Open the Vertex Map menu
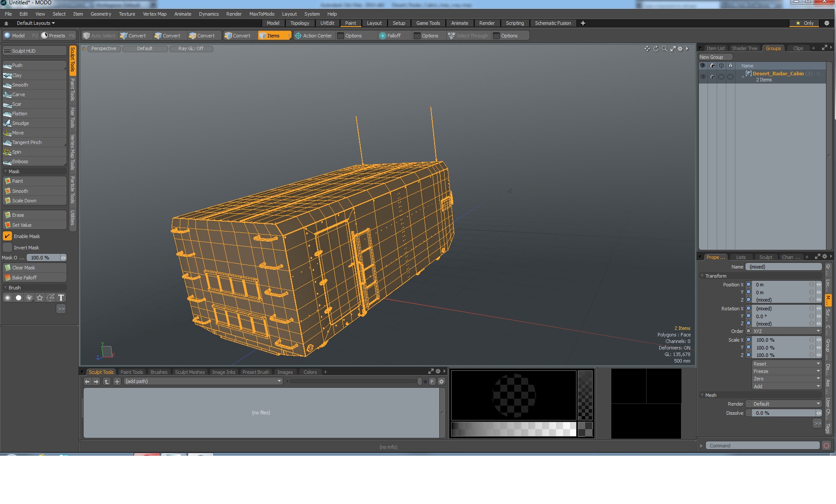This screenshot has width=836, height=504. [155, 14]
